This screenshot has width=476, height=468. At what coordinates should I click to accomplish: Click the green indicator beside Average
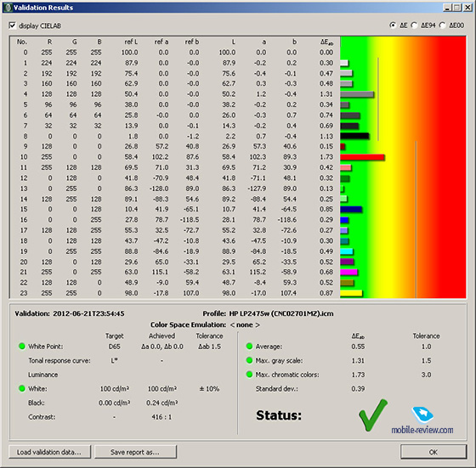tap(249, 346)
